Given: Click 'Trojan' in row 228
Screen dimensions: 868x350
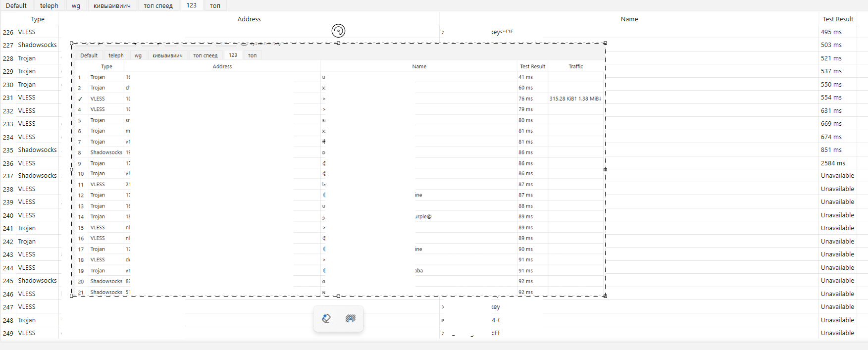Looking at the screenshot, I should click(27, 58).
